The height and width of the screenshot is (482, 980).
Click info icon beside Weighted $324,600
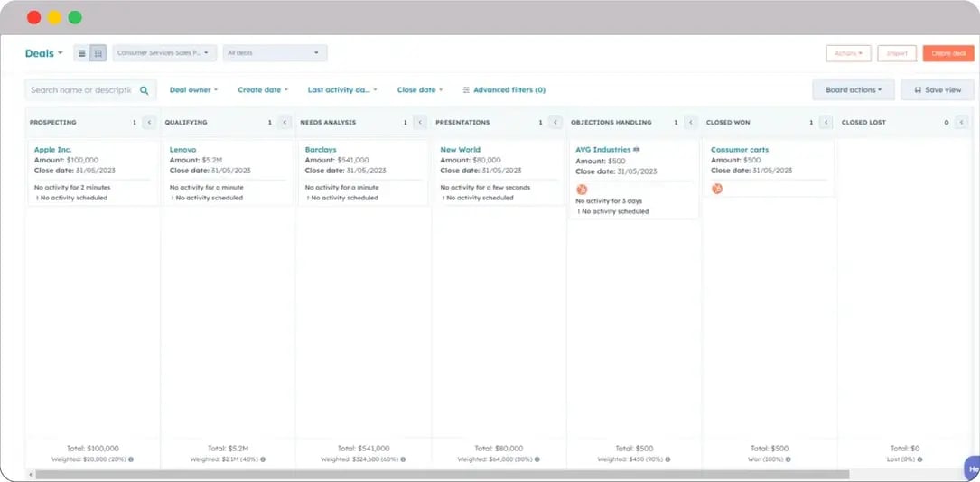pyautogui.click(x=403, y=459)
